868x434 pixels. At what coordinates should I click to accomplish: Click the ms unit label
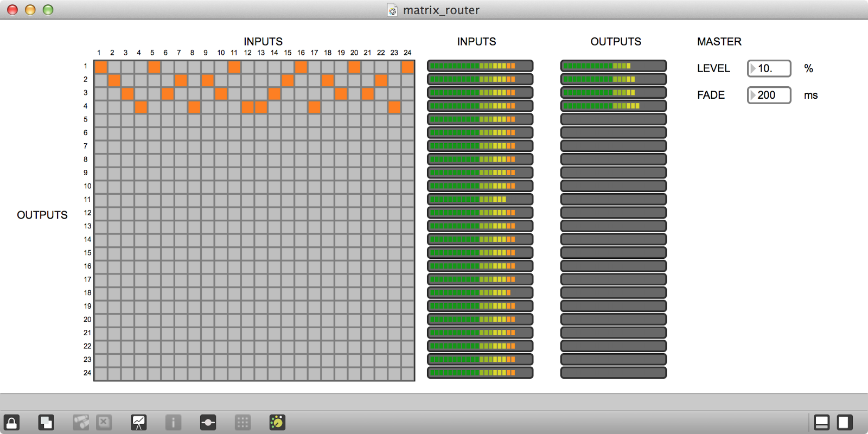click(x=810, y=95)
